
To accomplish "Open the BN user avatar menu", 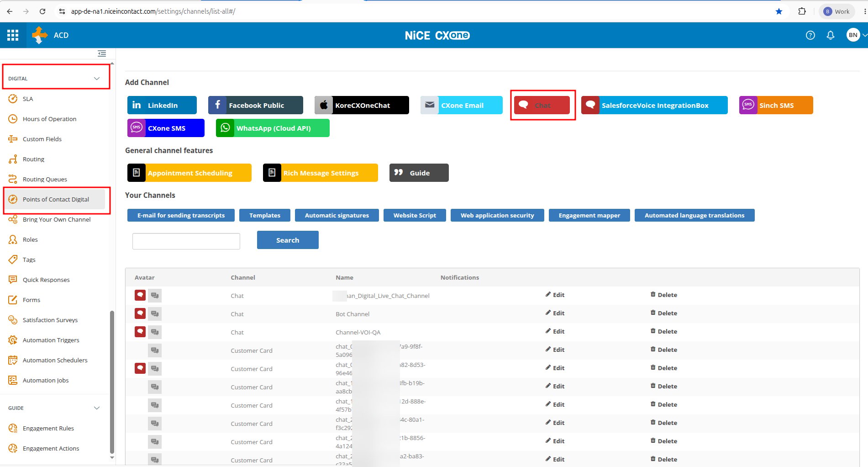I will [x=853, y=35].
